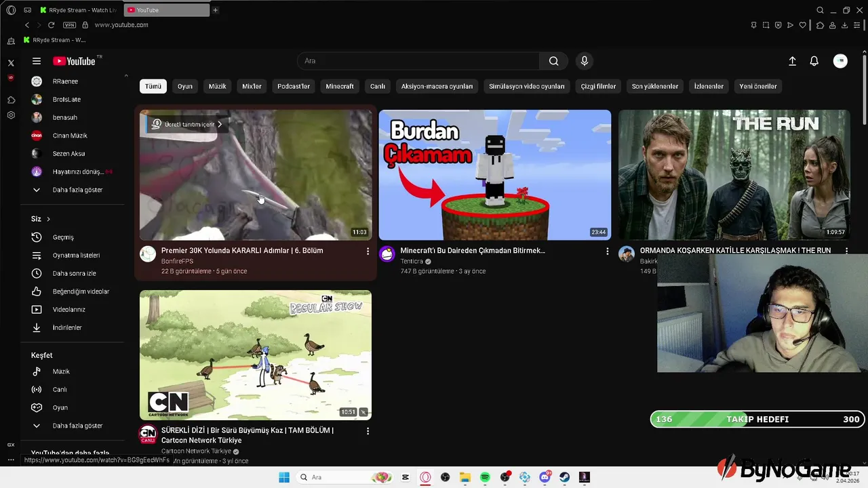868x488 pixels.
Task: Open Opera VPN badge
Action: pos(69,25)
